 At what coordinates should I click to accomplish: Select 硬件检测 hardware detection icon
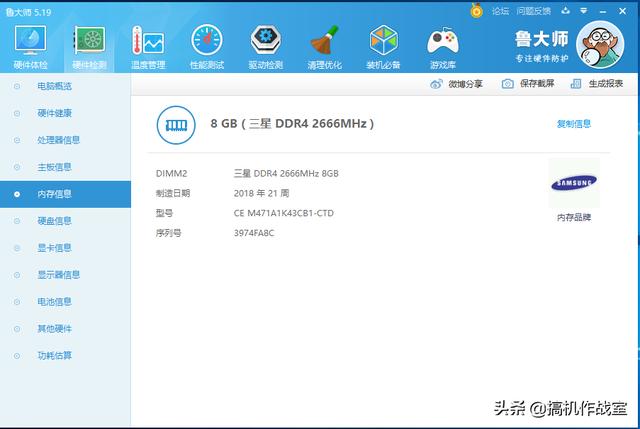pos(89,40)
